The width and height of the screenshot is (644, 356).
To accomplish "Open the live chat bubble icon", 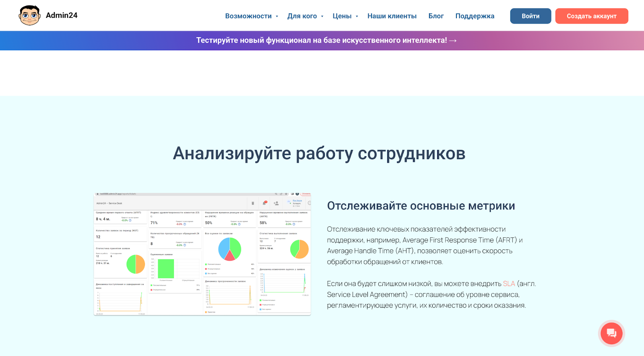I will click(611, 333).
